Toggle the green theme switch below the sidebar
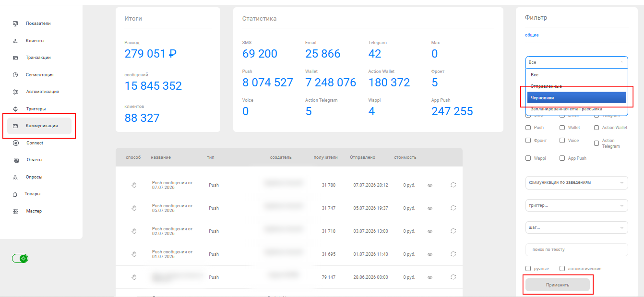This screenshot has width=644, height=297. [21, 258]
